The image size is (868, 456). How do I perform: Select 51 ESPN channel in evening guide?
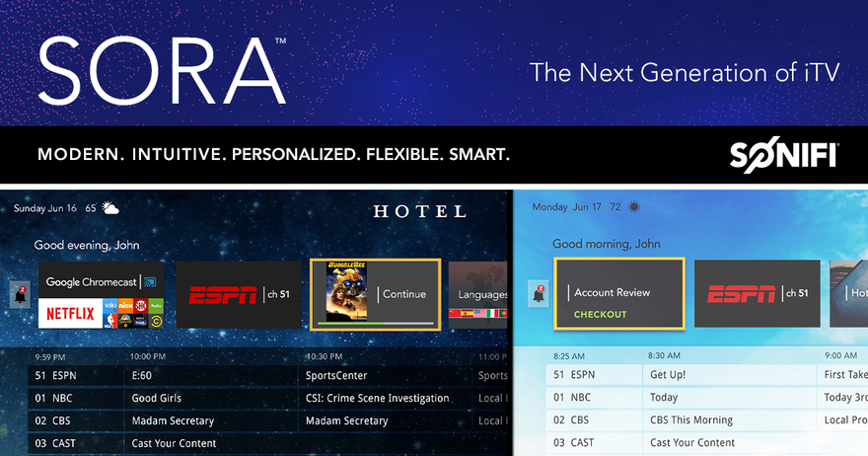[x=75, y=376]
